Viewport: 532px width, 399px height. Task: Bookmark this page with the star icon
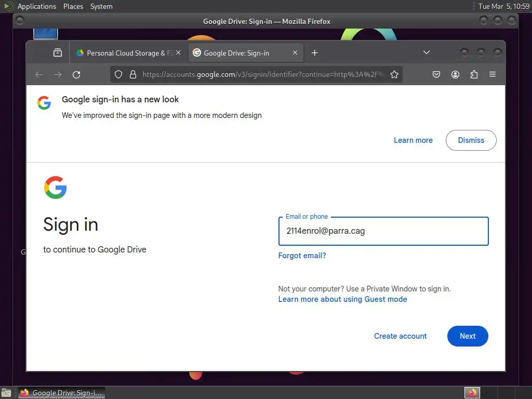pyautogui.click(x=394, y=74)
